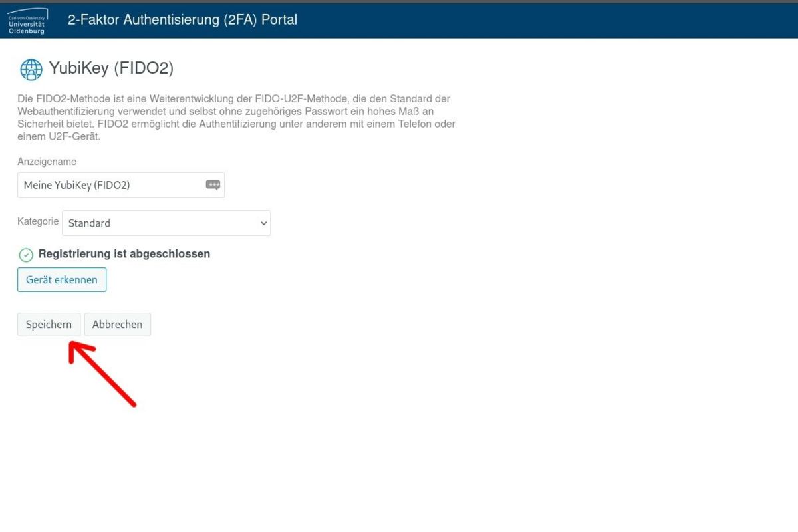The height and width of the screenshot is (532, 798).
Task: Click the password manager icon in Anzeigename field
Action: click(213, 186)
